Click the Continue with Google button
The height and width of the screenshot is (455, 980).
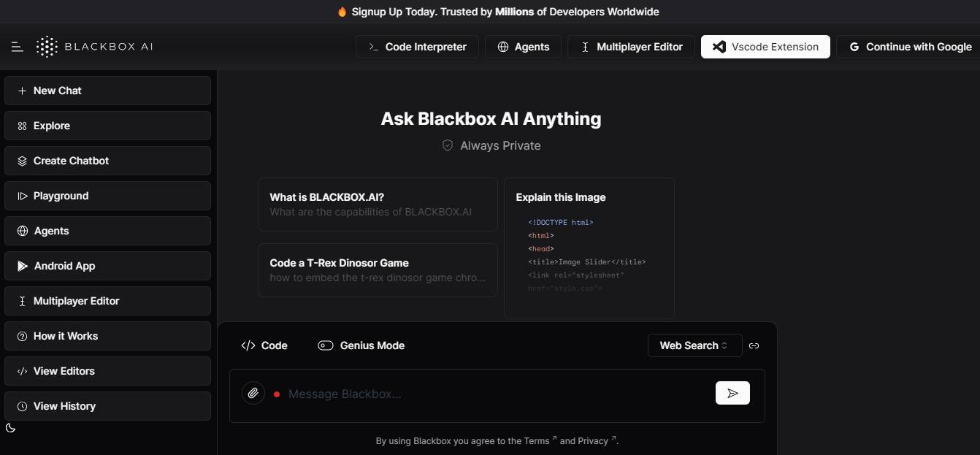[908, 46]
